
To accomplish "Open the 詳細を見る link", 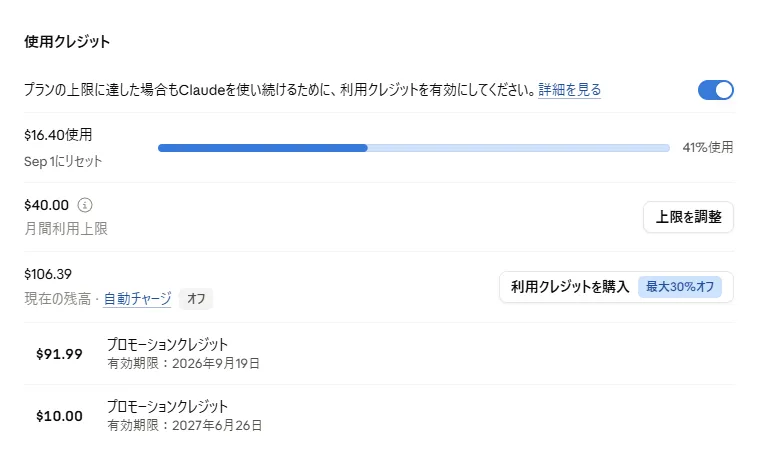I will (x=570, y=90).
